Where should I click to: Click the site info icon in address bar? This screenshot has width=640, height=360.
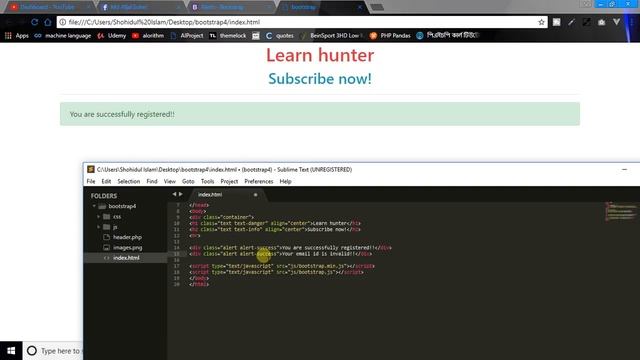tap(63, 22)
